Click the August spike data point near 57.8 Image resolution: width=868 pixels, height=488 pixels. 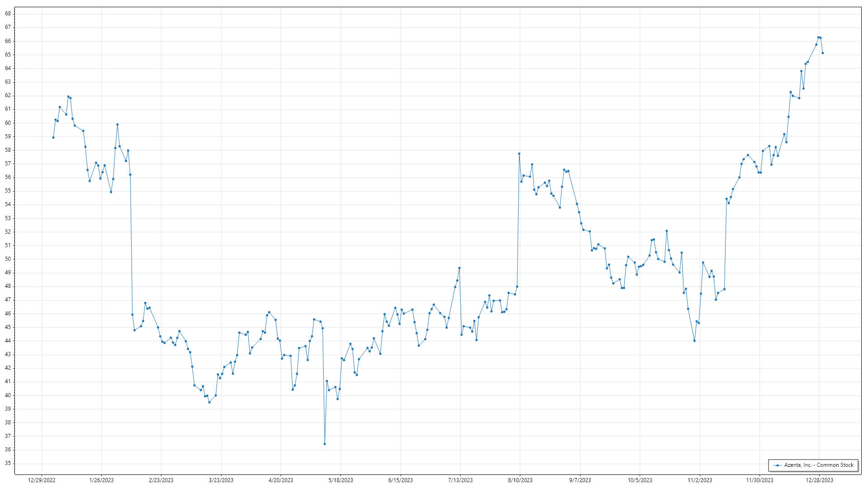(x=519, y=154)
